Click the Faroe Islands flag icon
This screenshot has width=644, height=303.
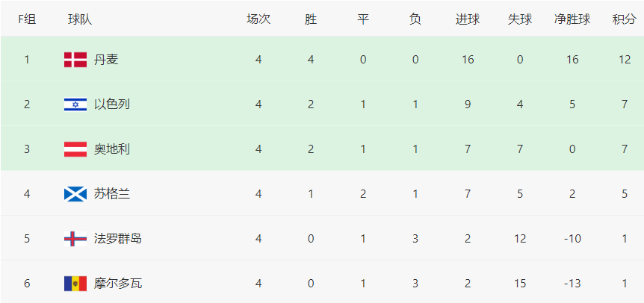point(75,239)
